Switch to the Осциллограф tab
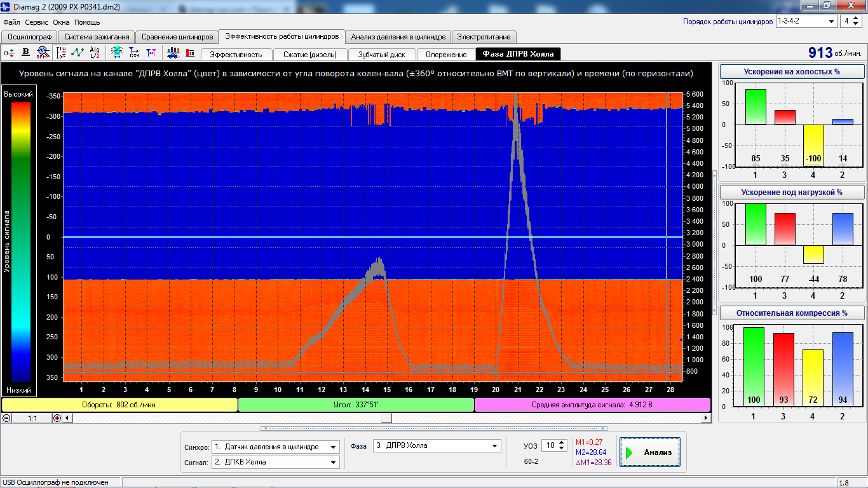The width and height of the screenshot is (868, 488). coord(29,37)
